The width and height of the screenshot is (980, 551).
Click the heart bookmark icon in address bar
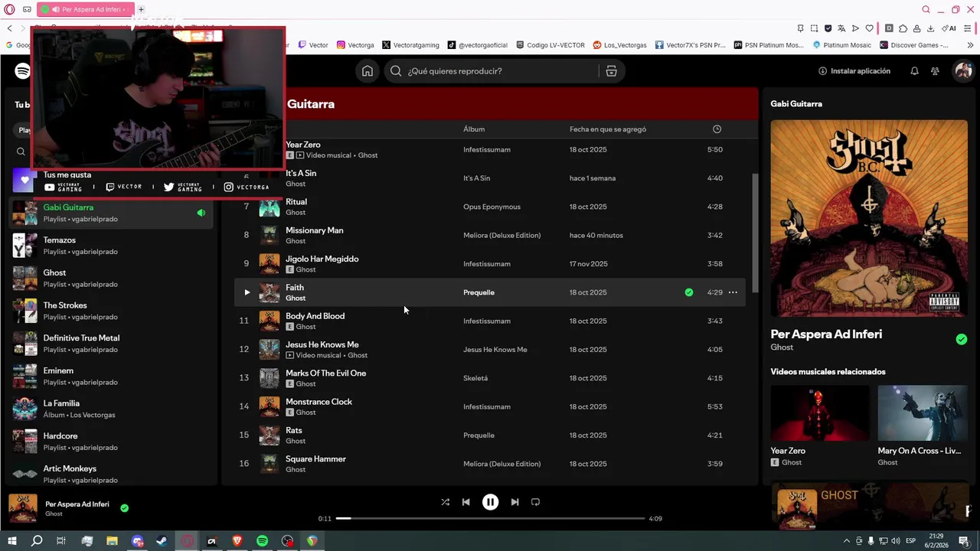click(x=869, y=28)
